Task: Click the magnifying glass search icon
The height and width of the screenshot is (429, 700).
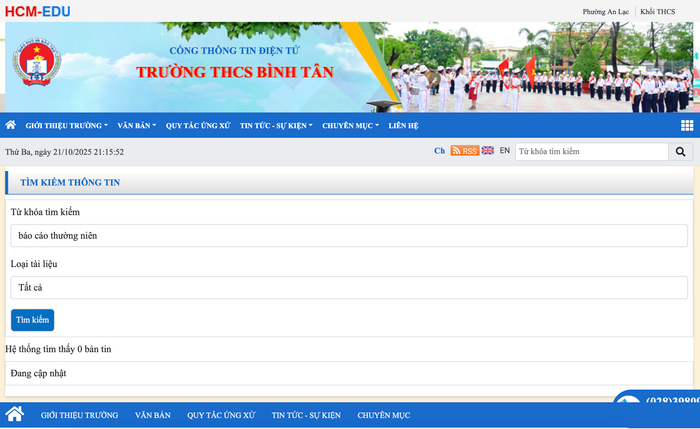Action: pos(680,152)
